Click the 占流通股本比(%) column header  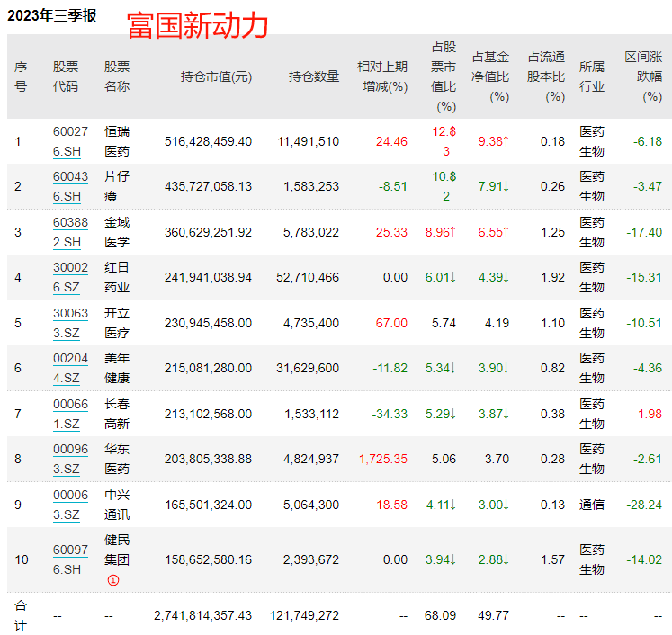(x=546, y=76)
